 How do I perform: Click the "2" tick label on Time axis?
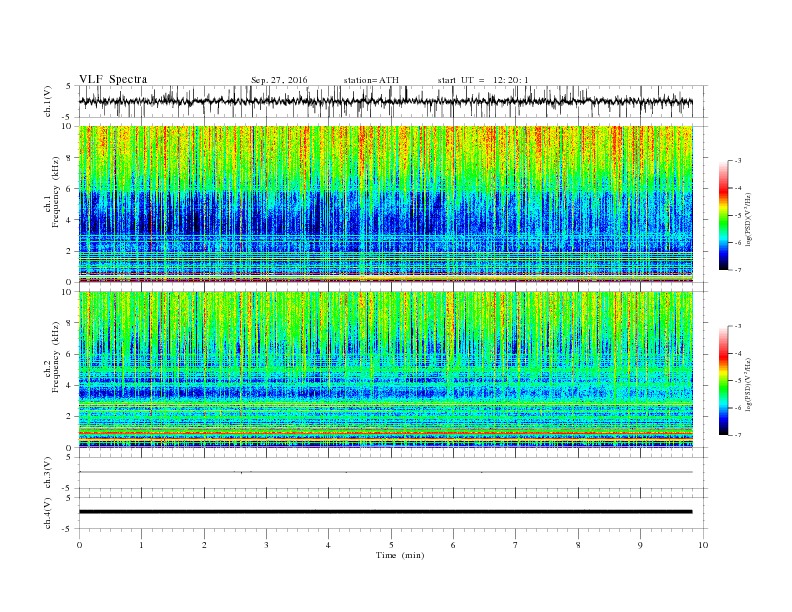(x=204, y=545)
